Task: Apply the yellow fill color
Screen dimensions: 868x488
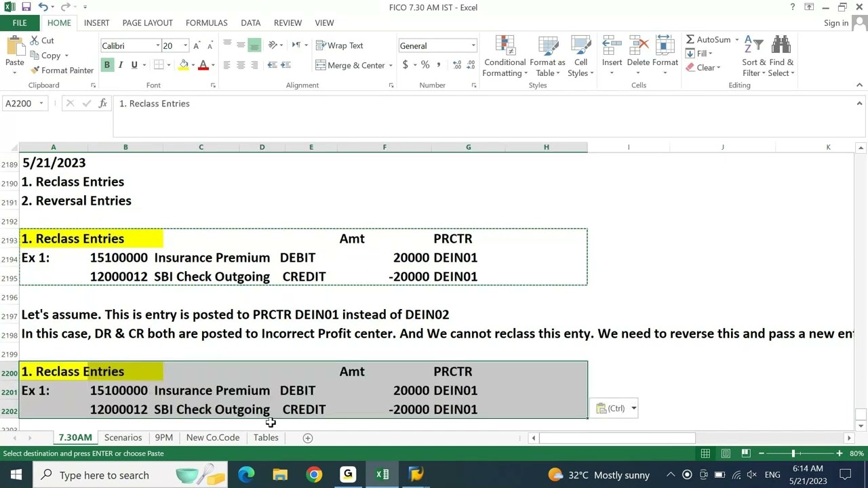Action: pyautogui.click(x=183, y=65)
